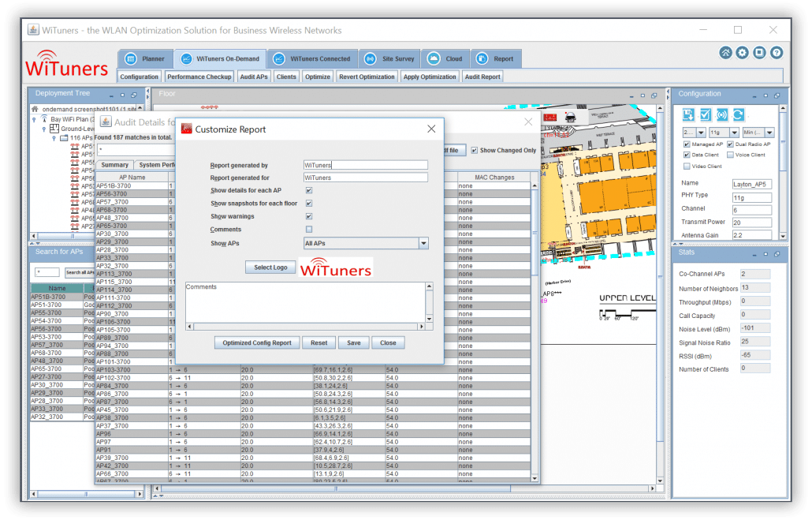Select the Summary tab in Audit Details
812x520 pixels.
pyautogui.click(x=114, y=165)
